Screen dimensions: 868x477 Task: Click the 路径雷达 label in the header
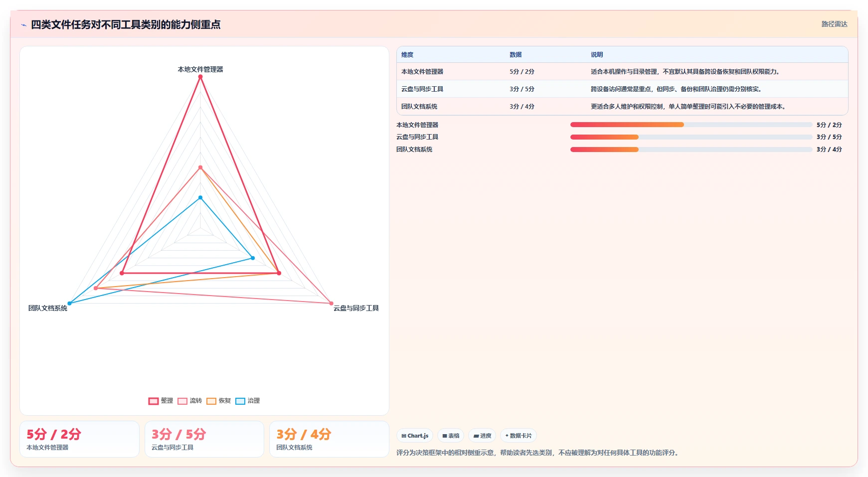coord(834,24)
